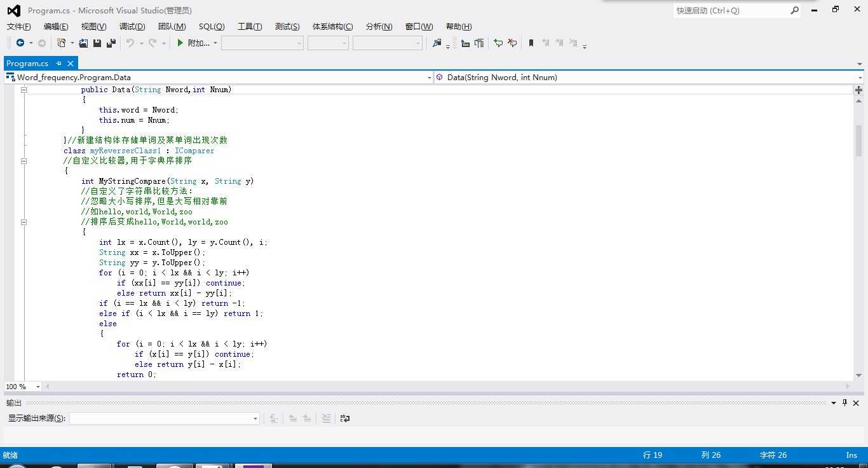This screenshot has width=868, height=468.
Task: Toggle auto-hide pin on the Output panel
Action: [x=844, y=403]
